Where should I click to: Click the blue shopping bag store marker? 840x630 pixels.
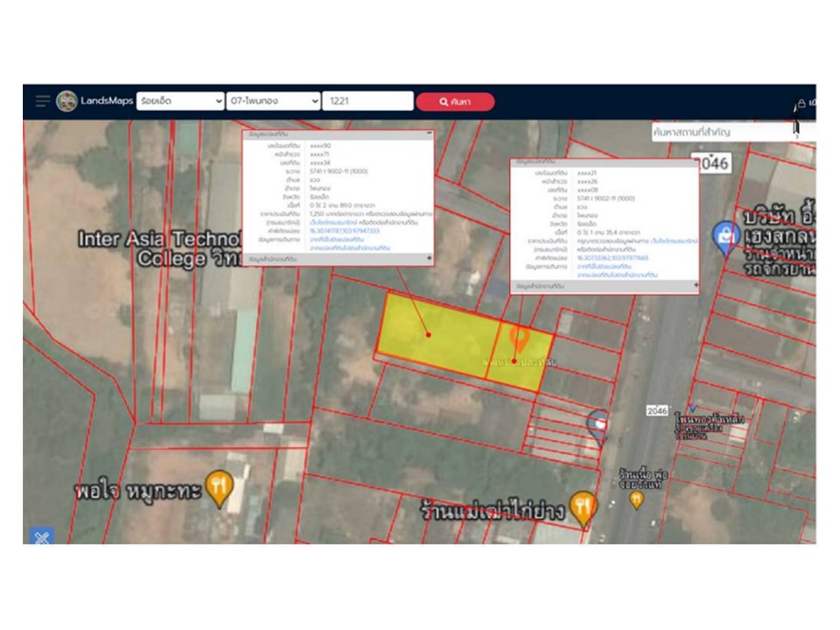pos(724,236)
